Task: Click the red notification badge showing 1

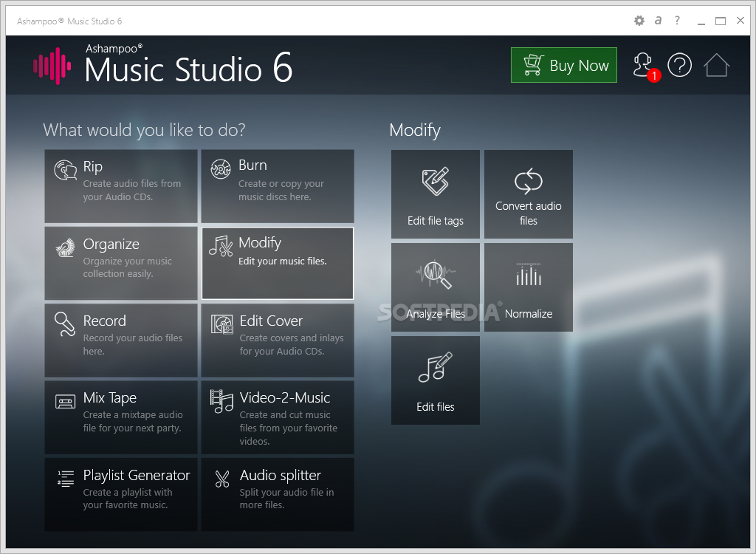Action: click(x=654, y=76)
